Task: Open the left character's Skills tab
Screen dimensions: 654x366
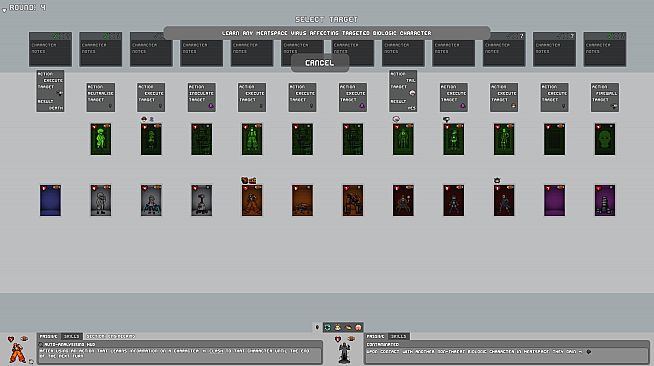Action: 71,336
